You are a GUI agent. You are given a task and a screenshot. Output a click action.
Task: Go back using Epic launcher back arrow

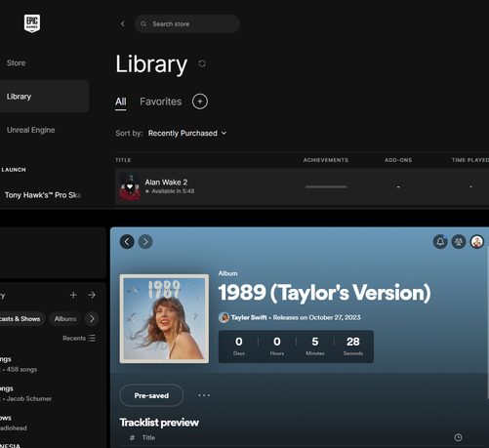click(x=123, y=23)
